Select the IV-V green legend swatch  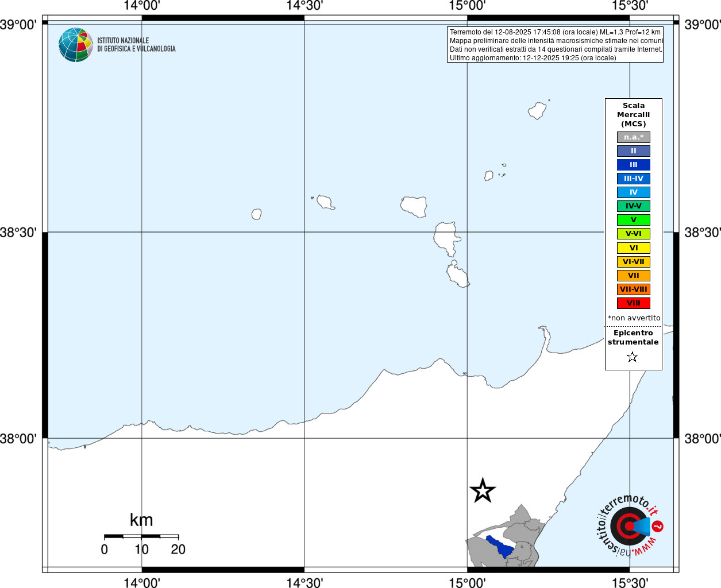634,206
